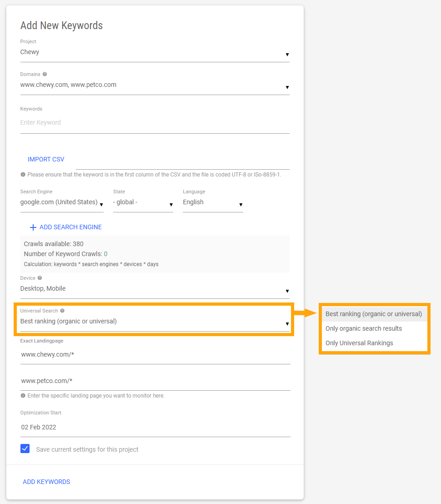Click the info icon beside landing page hint

tap(23, 396)
